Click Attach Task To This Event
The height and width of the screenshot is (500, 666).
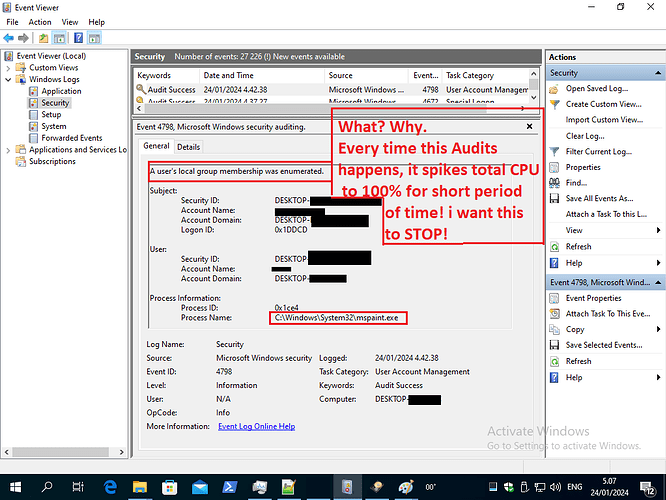click(608, 314)
